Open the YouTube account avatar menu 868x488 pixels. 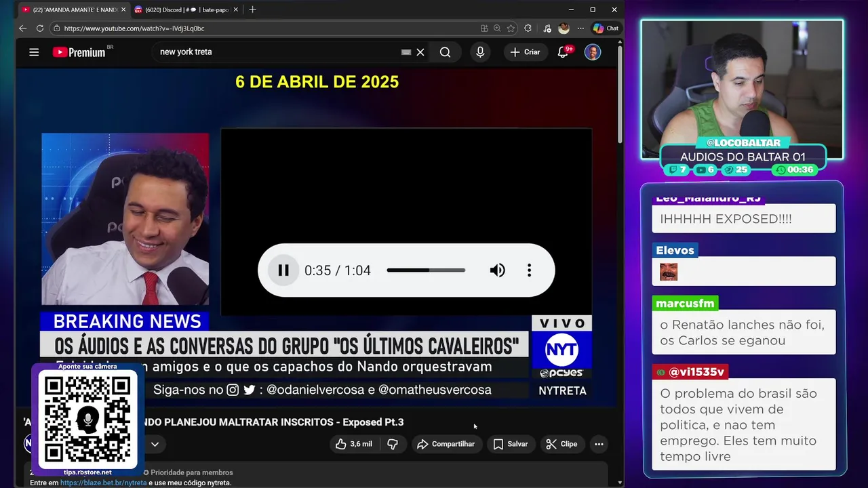[x=593, y=52]
